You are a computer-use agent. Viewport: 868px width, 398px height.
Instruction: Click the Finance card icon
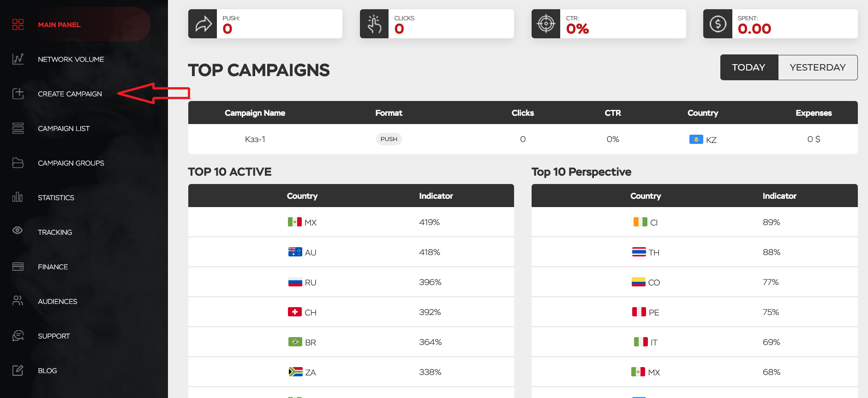click(x=18, y=267)
